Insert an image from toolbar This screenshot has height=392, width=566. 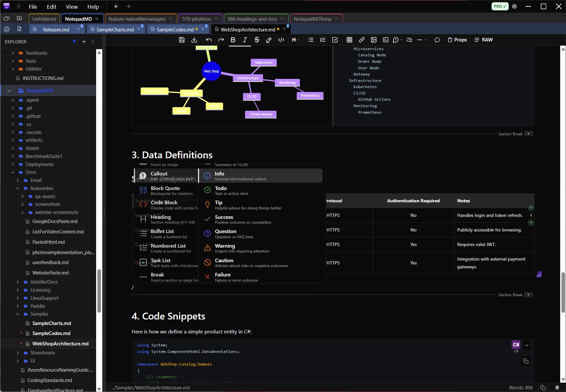click(x=374, y=40)
